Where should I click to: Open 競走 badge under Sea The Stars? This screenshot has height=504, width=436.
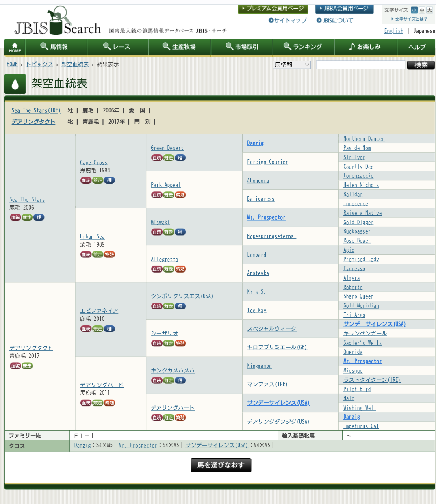click(27, 217)
